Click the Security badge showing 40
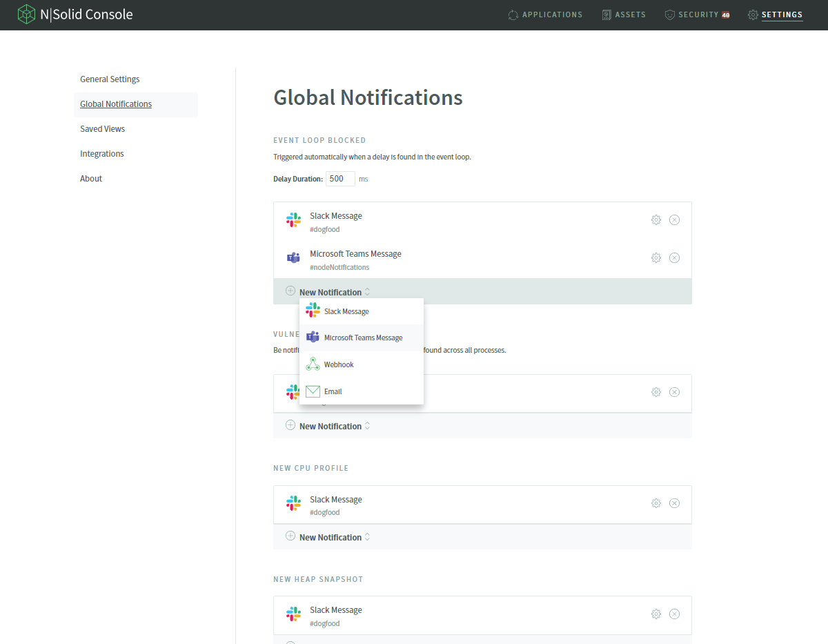 [x=726, y=14]
